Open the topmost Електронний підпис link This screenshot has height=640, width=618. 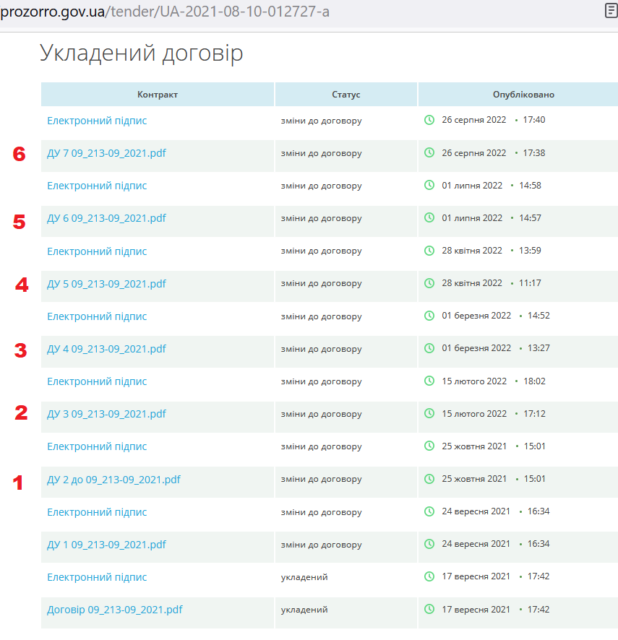pyautogui.click(x=97, y=120)
